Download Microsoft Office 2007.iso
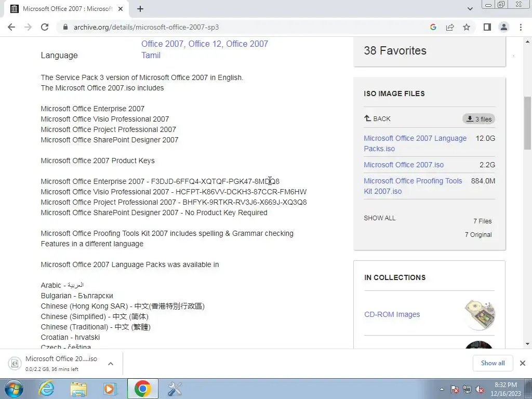 [404, 165]
